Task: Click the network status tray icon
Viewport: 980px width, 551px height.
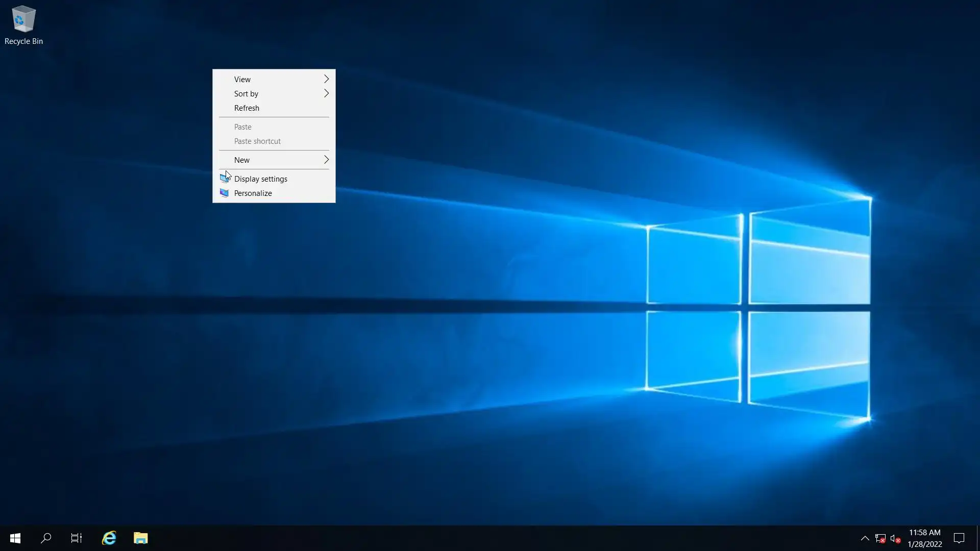Action: click(880, 538)
